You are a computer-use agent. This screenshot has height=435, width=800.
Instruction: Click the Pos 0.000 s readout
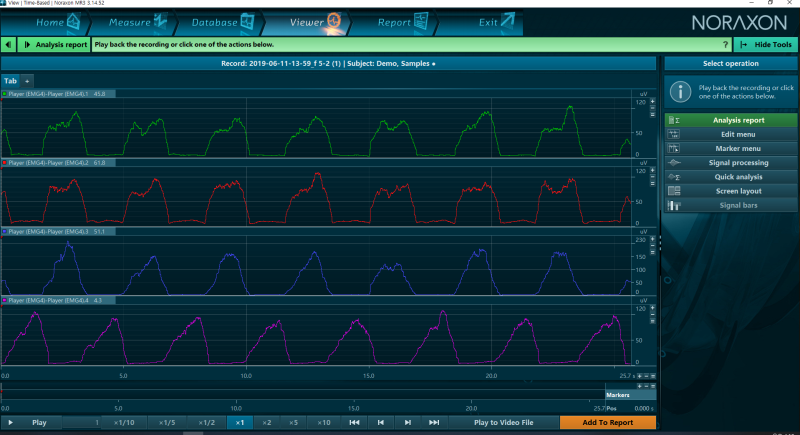coord(631,408)
